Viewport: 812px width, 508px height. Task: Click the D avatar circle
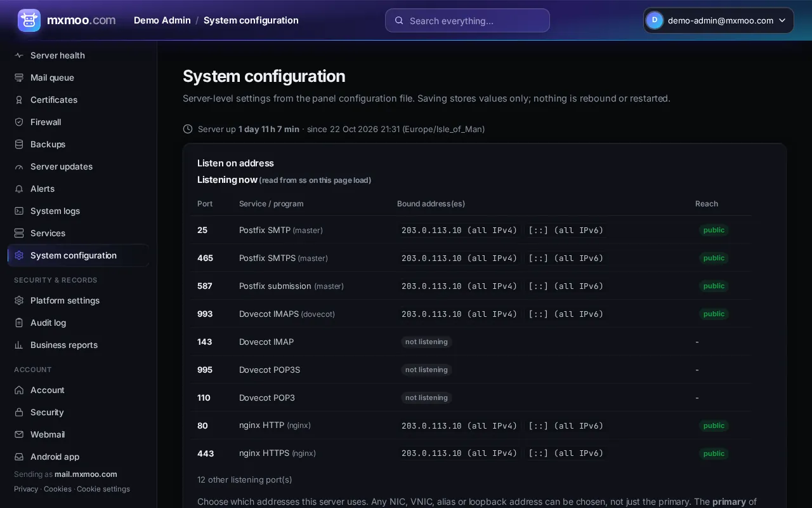(655, 20)
